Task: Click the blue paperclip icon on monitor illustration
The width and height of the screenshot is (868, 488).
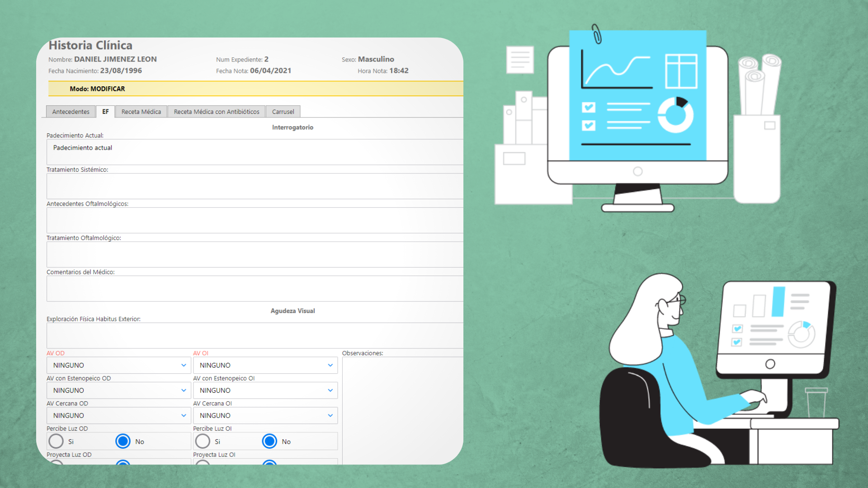Action: 597,34
